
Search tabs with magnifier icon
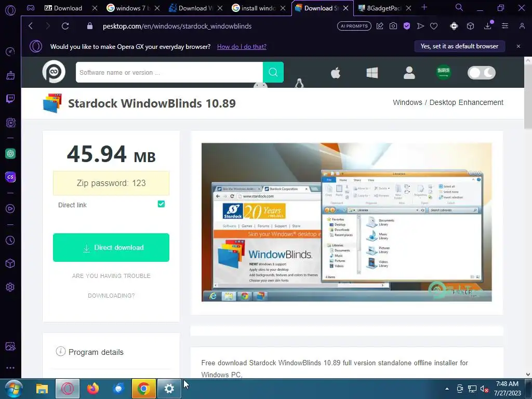[459, 7]
